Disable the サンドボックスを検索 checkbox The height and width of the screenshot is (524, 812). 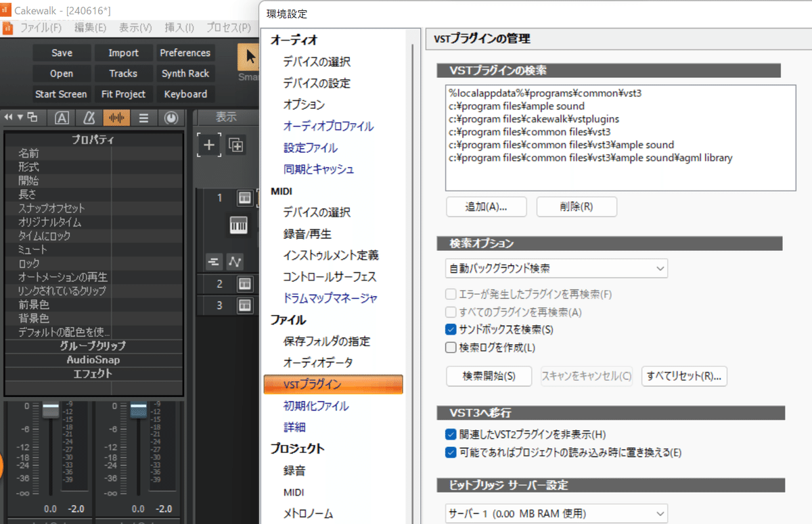451,329
